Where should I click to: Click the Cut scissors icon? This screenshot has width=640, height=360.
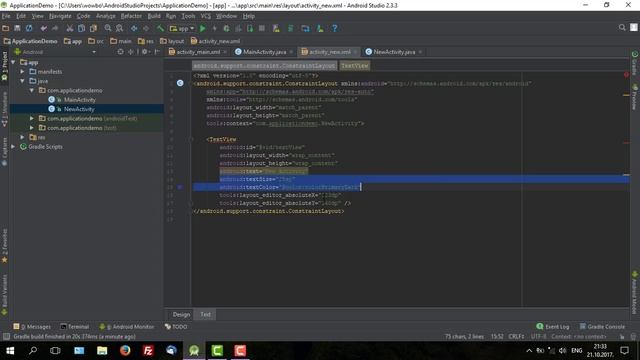click(70, 28)
